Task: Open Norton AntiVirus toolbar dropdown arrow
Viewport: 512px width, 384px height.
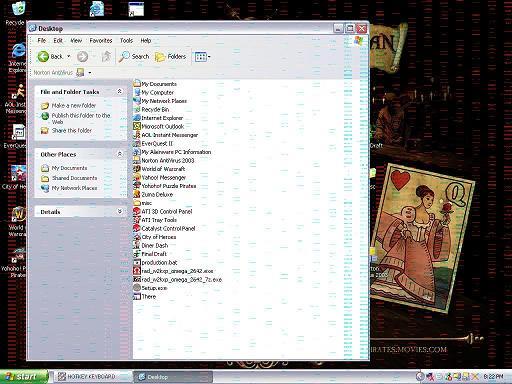Action: pos(90,73)
